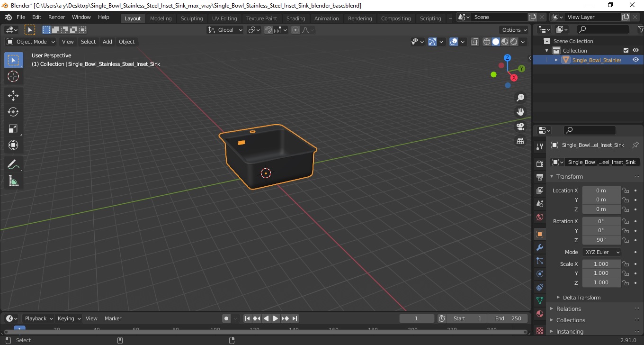Hide Single_Bowl_Stainless object via eye icon
Image resolution: width=644 pixels, height=345 pixels.
635,60
